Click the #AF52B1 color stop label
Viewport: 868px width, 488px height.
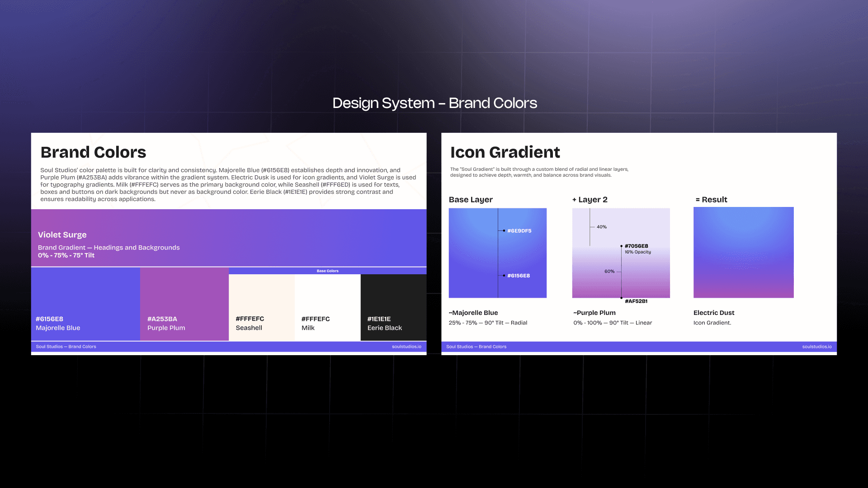coord(636,301)
